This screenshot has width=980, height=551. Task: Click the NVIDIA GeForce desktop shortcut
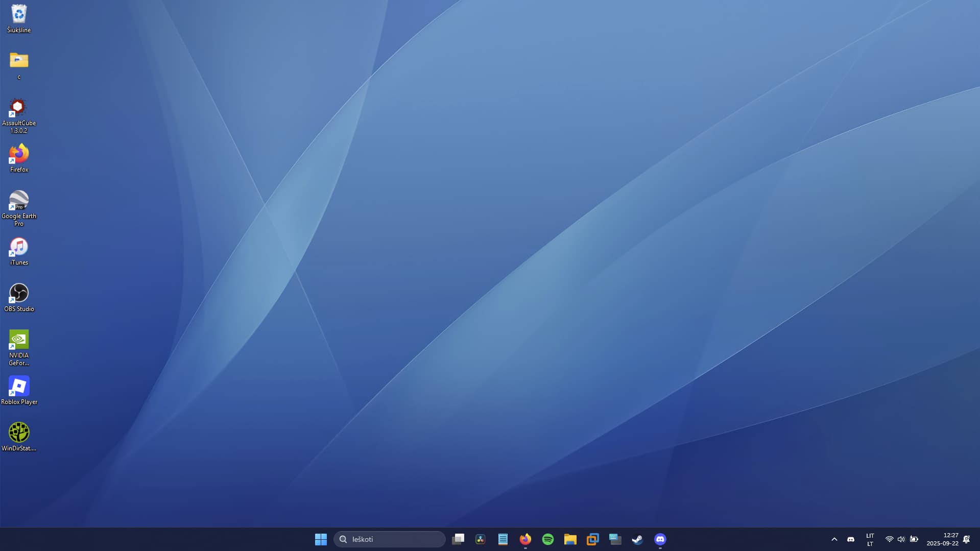point(19,341)
